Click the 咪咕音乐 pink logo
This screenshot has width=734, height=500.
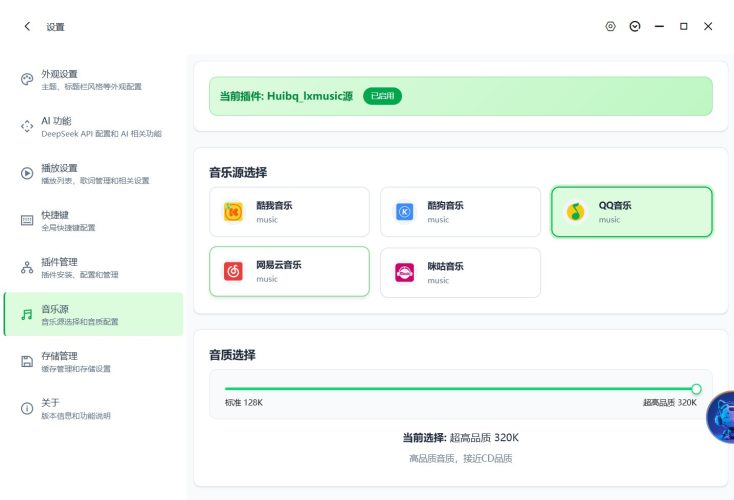pos(404,272)
